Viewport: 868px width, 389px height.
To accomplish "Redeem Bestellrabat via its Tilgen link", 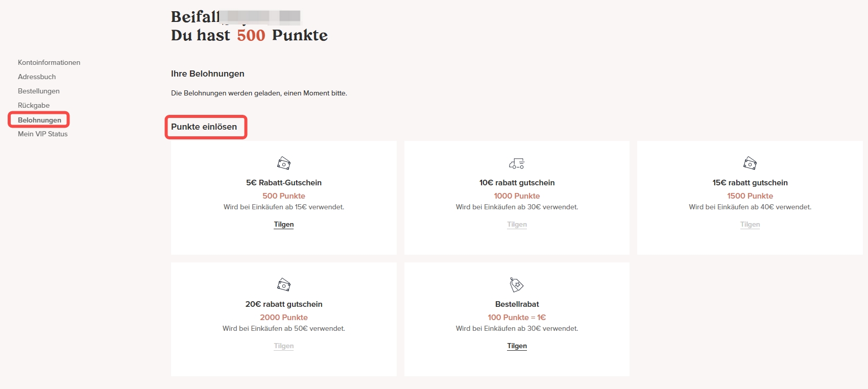I will point(517,346).
